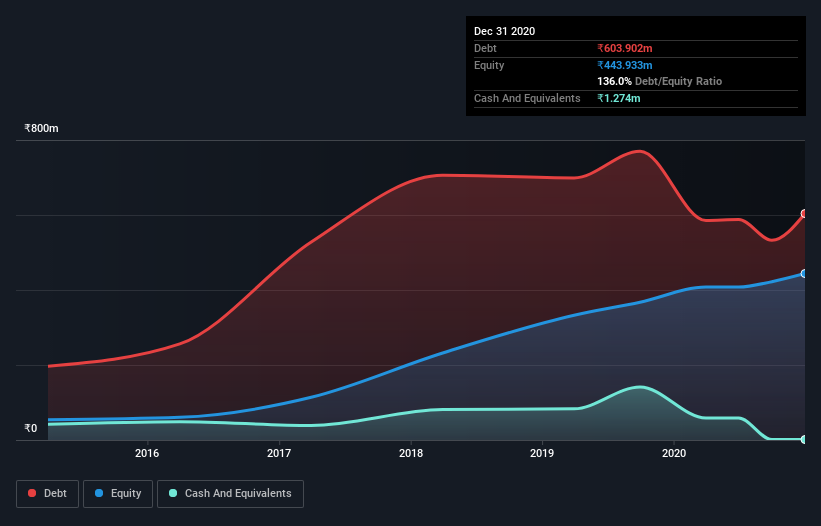This screenshot has width=821, height=526.
Task: Click the Dec 31 2020 tooltip date
Action: [504, 31]
